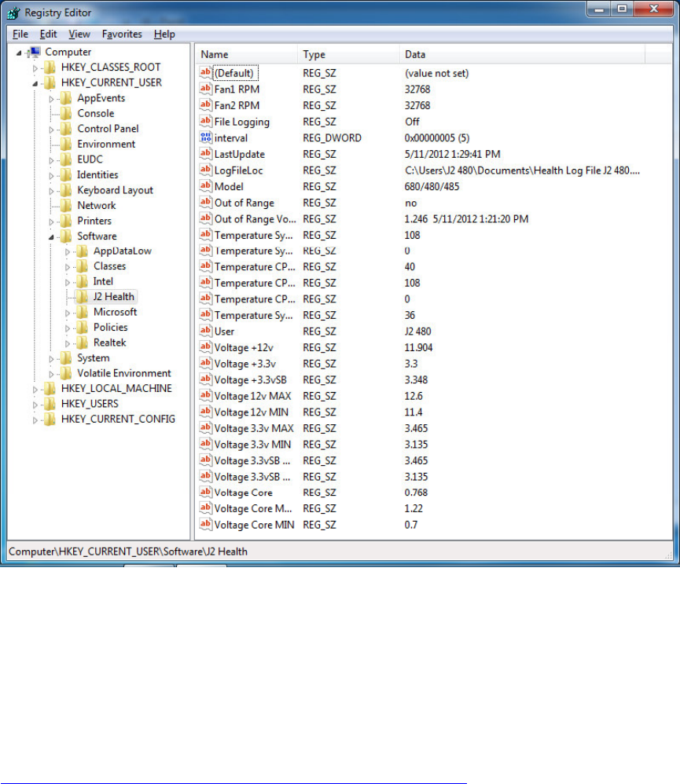680x784 pixels.
Task: Click the string icon beside File Logging
Action: tap(205, 121)
